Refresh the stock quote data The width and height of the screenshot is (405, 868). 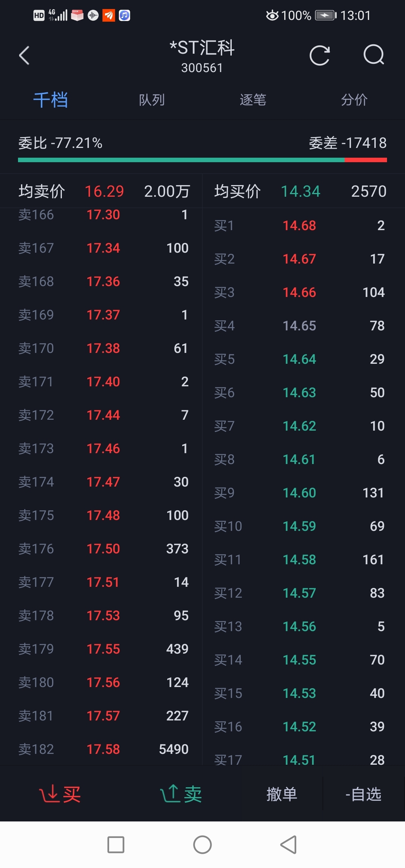319,56
